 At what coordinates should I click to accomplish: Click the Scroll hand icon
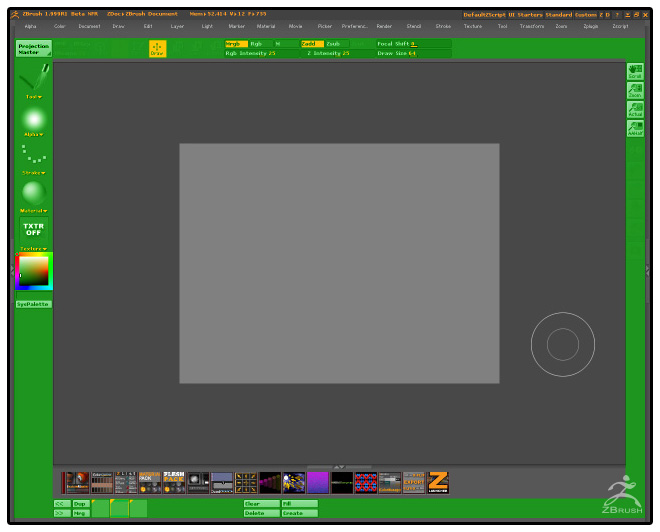[x=635, y=72]
